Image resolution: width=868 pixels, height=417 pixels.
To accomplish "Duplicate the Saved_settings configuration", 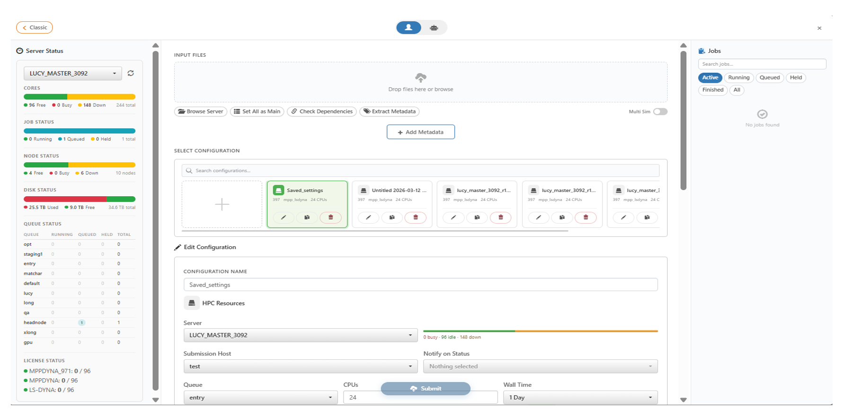I will (x=307, y=217).
